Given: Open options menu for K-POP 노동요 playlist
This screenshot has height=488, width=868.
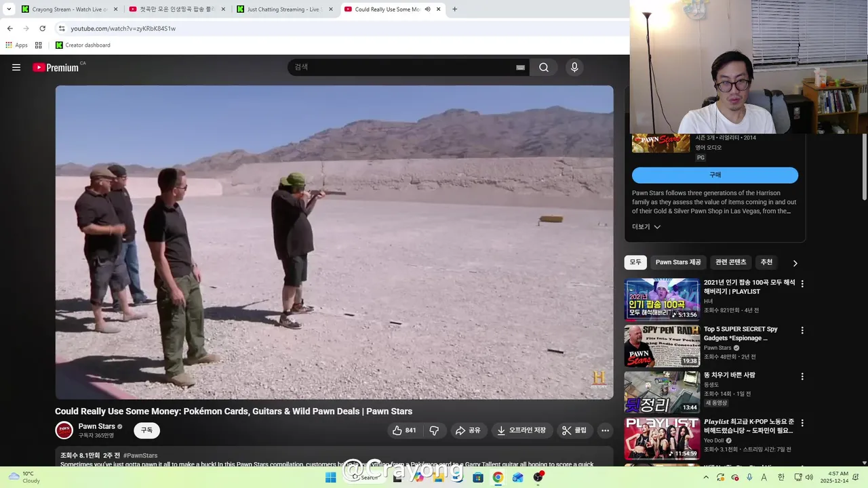Looking at the screenshot, I should (802, 422).
